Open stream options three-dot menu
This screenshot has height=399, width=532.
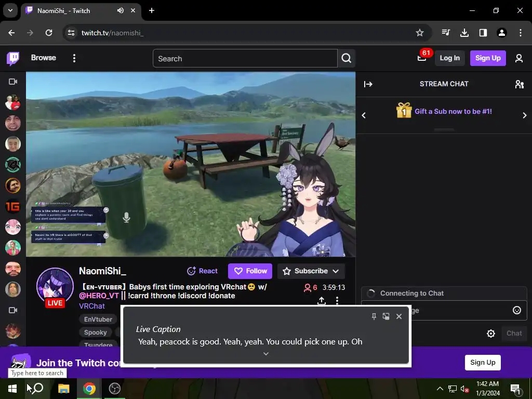coord(337,301)
